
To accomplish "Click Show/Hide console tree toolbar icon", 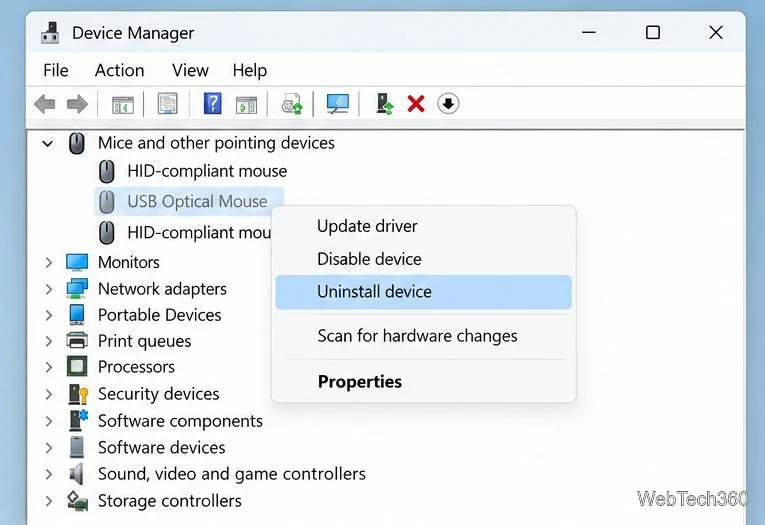I will [x=122, y=104].
